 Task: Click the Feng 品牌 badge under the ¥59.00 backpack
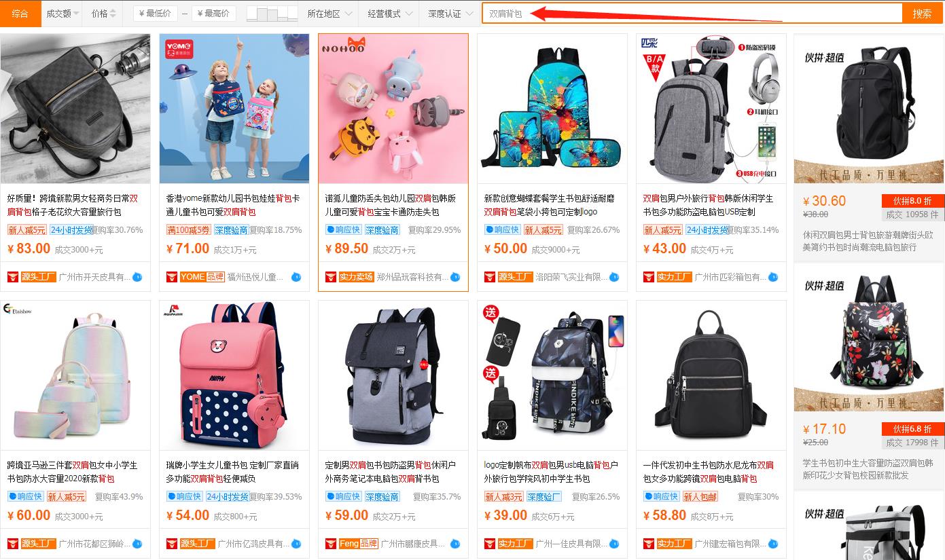tap(357, 544)
